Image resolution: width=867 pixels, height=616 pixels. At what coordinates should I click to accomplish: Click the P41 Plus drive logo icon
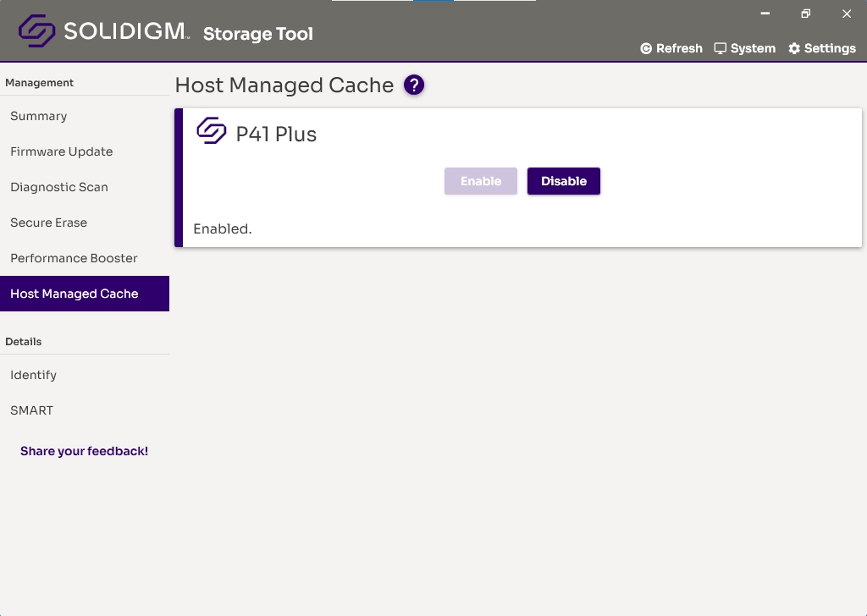[x=211, y=131]
